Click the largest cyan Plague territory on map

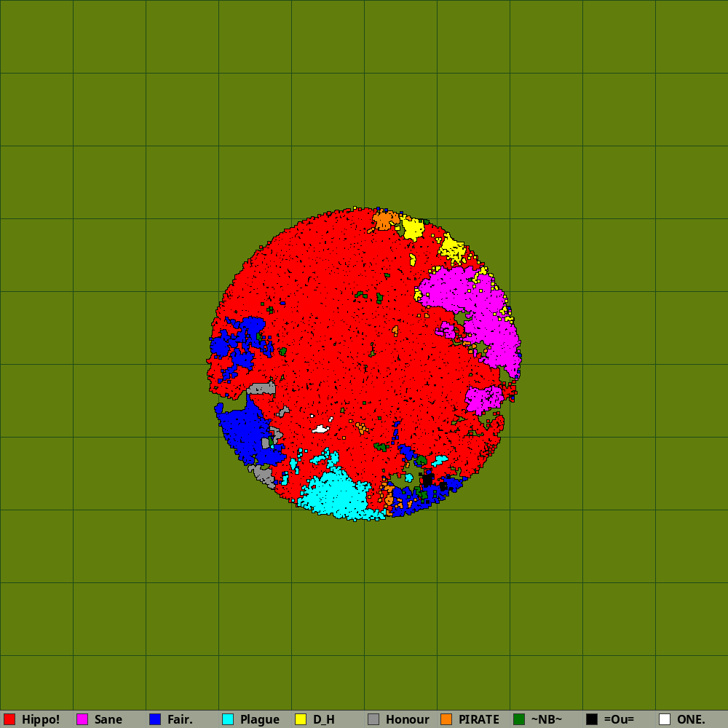pyautogui.click(x=336, y=494)
